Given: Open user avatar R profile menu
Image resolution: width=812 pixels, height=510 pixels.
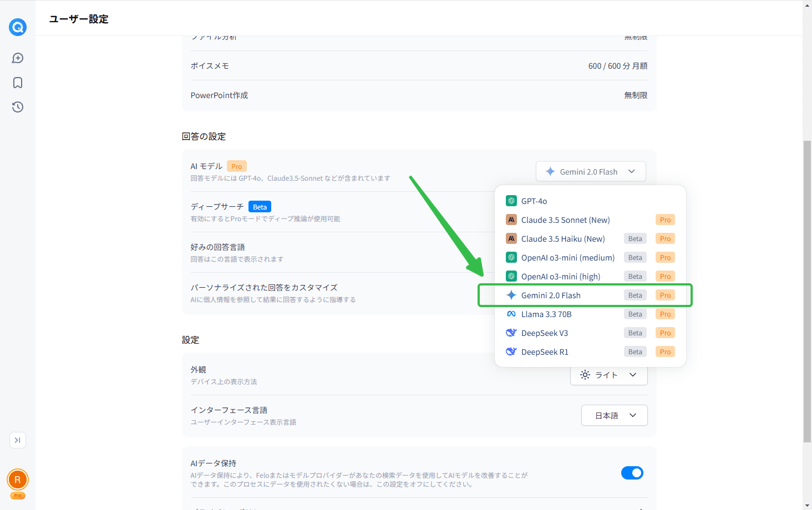Looking at the screenshot, I should 18,480.
